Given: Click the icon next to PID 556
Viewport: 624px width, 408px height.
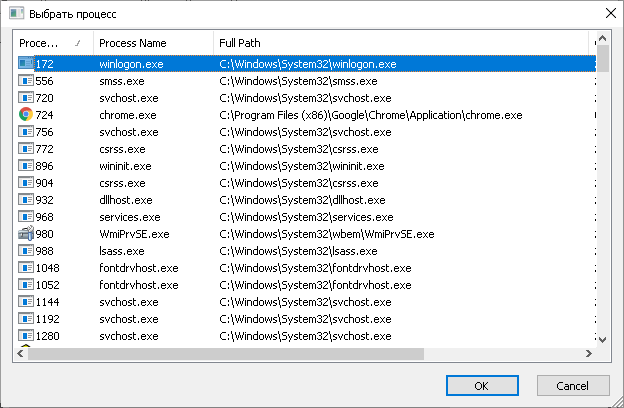Looking at the screenshot, I should [x=26, y=81].
